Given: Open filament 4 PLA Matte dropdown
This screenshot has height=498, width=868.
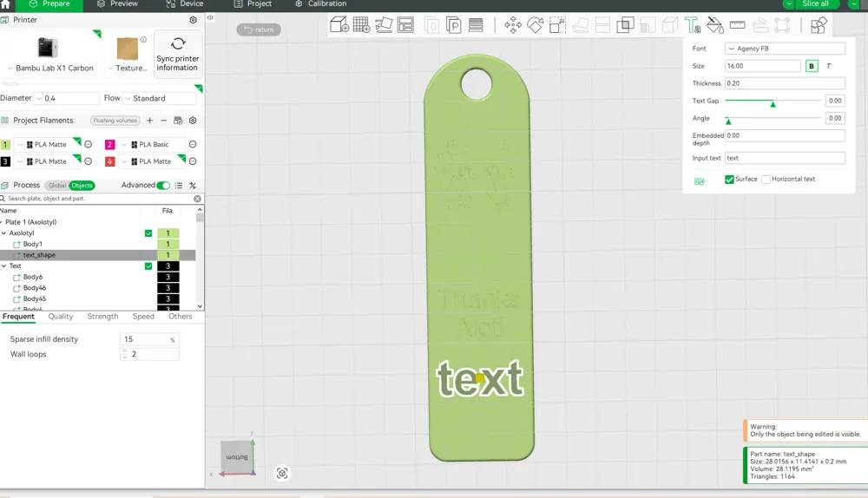Looking at the screenshot, I should click(x=151, y=161).
